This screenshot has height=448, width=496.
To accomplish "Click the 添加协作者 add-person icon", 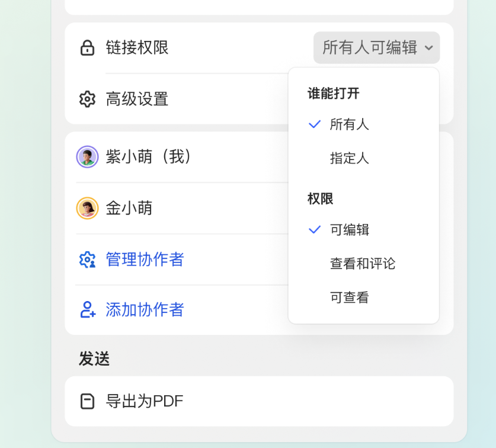I will click(x=88, y=309).
